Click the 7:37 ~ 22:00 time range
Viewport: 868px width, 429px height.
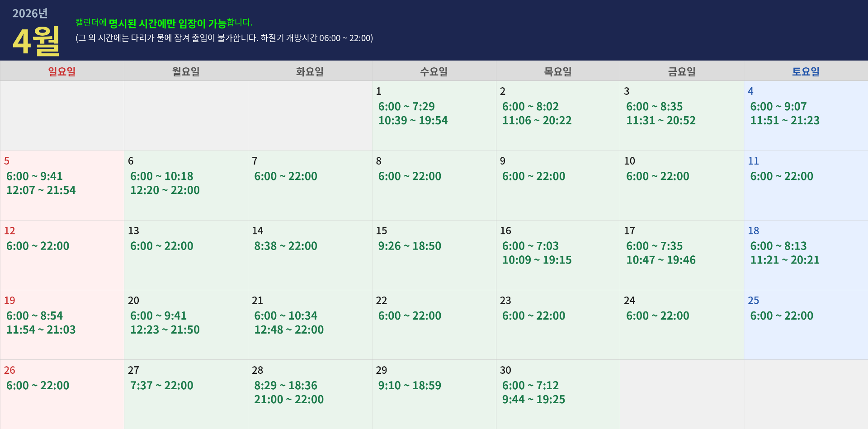coord(162,386)
